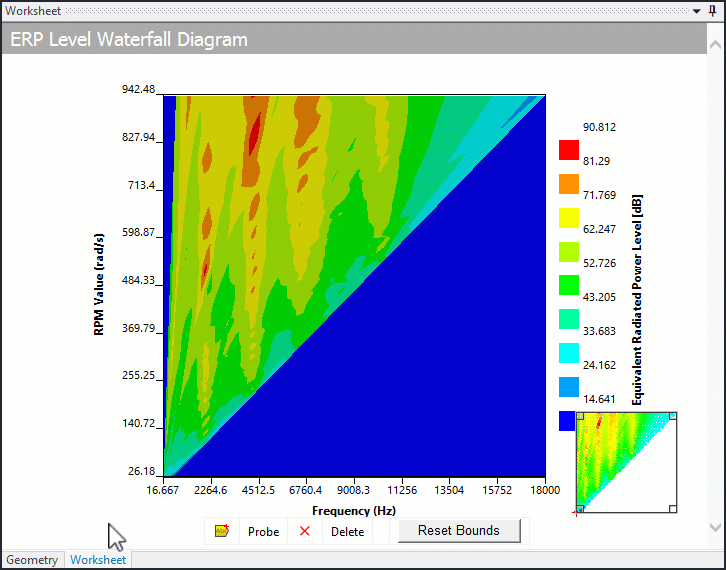Click the 2264.6 frequency axis value
726x570 pixels.
pos(211,490)
